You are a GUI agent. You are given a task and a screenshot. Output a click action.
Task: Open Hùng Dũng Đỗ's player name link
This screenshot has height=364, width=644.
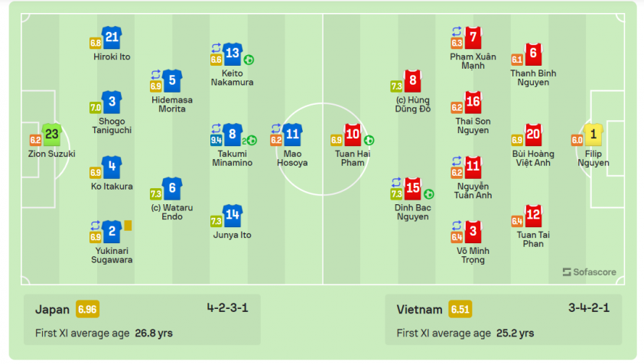[413, 104]
